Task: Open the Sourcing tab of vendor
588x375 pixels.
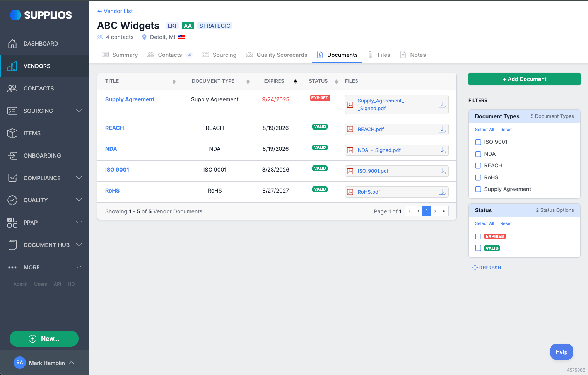Action: click(219, 55)
